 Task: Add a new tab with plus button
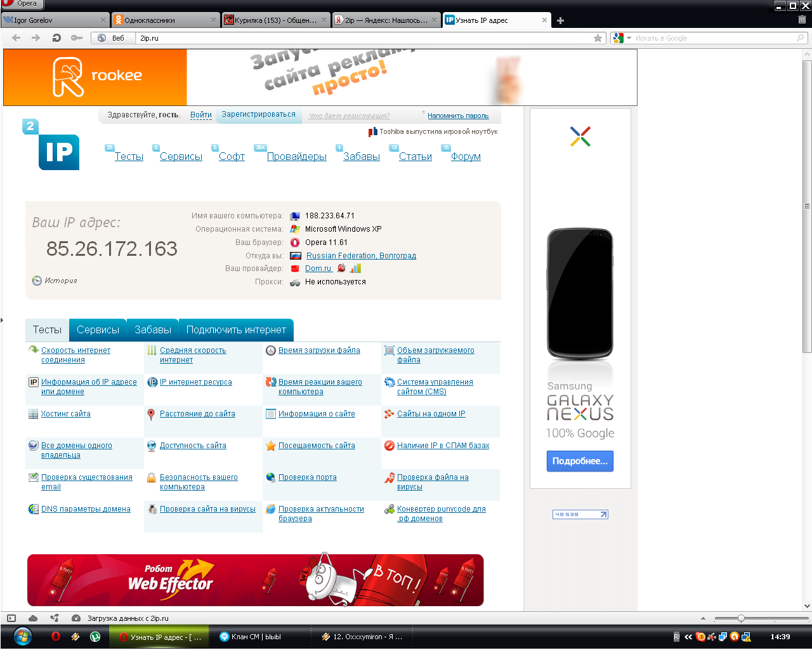pyautogui.click(x=560, y=21)
